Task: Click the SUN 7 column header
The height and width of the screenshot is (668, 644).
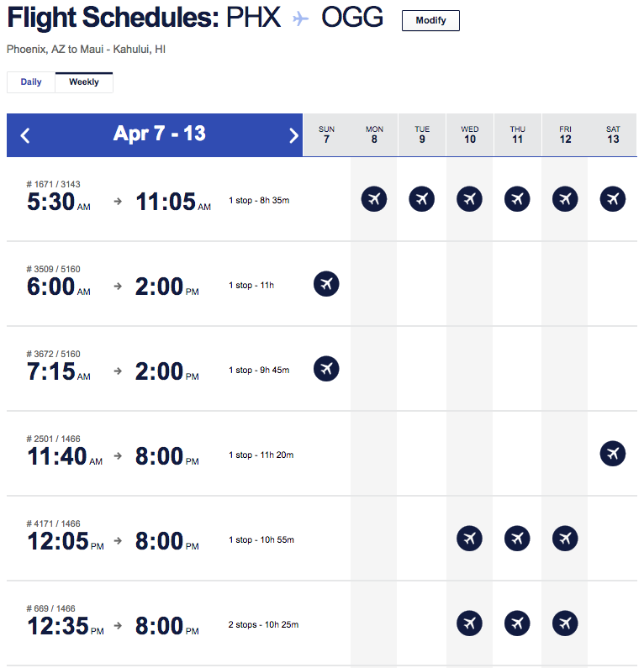Action: [x=326, y=134]
